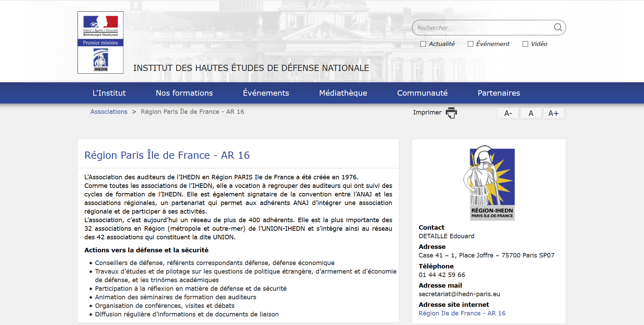Click the printer icon next to Imprimer
The width and height of the screenshot is (644, 325).
click(451, 113)
